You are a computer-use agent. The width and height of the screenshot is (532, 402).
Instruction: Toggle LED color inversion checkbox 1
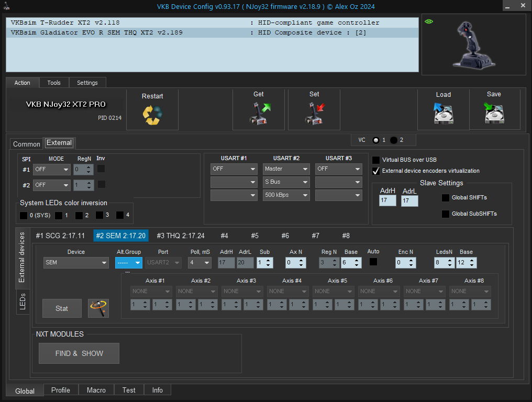click(x=59, y=216)
